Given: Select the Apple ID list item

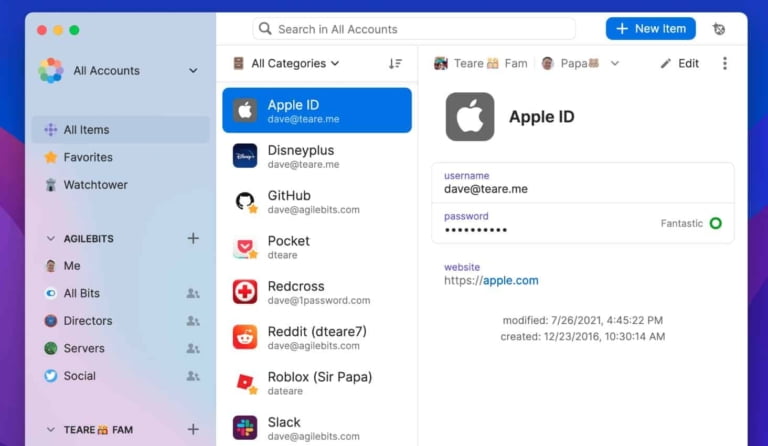Looking at the screenshot, I should (x=317, y=110).
